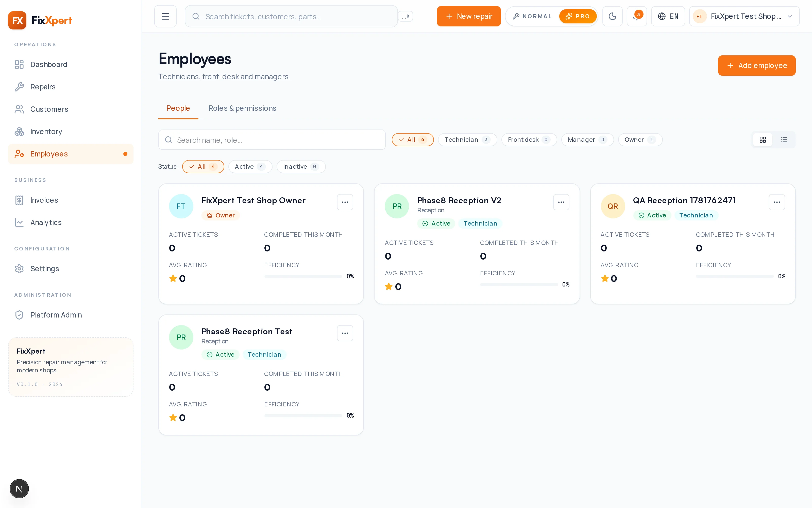Click the keyboard shortcut ⌘K badge

coord(405,16)
